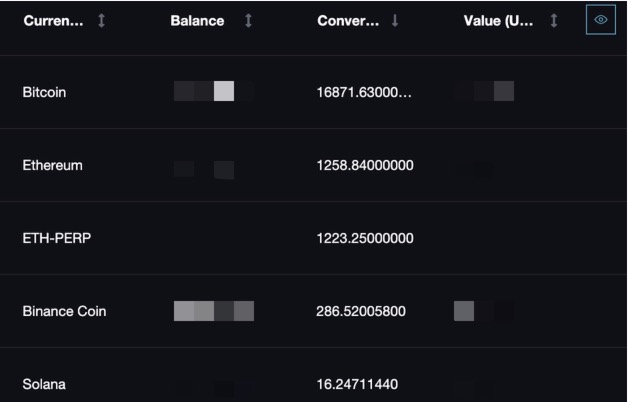Screen dimensions: 628x402
Task: Sort by the Currency column arrows
Action: (100, 22)
